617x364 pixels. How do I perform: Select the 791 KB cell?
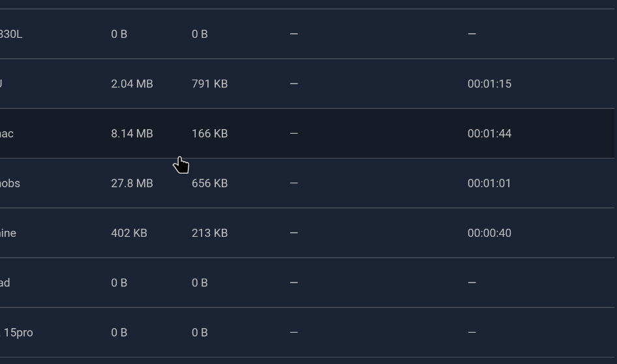209,83
